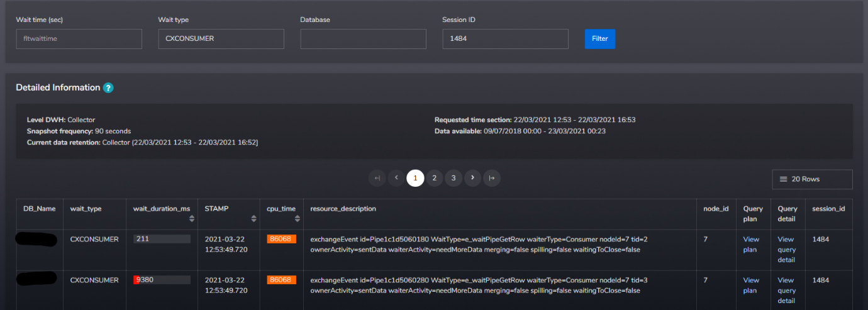Click the Session ID field with 1484
868x310 pixels.
tap(505, 38)
